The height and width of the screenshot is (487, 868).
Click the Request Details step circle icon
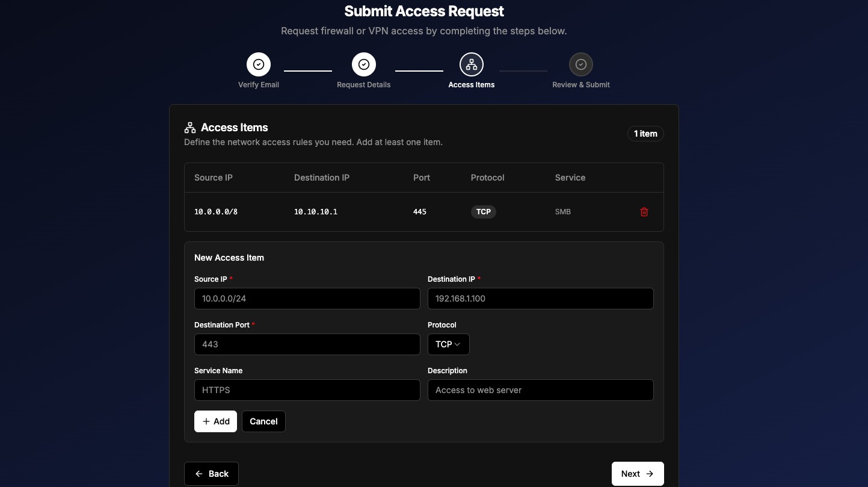[x=364, y=64]
